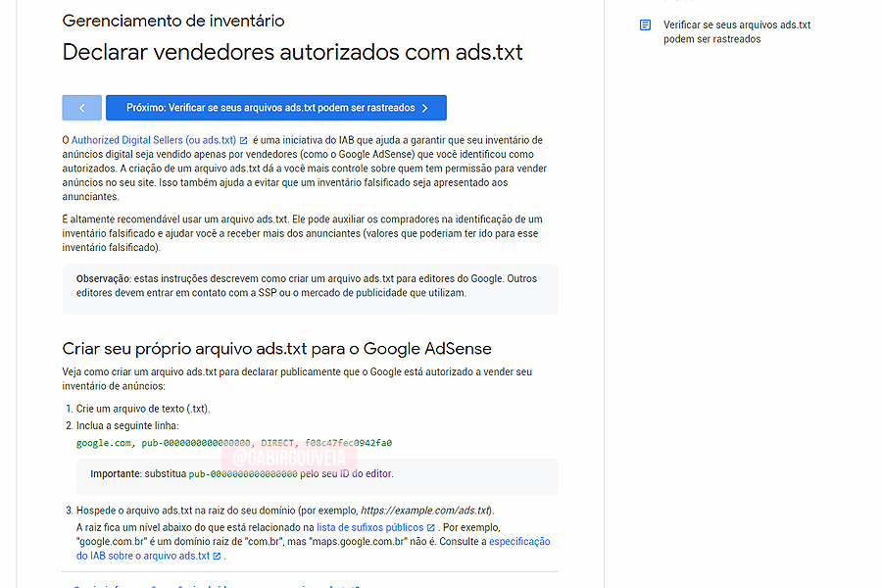Viewport: 882px width, 588px height.
Task: Click the "Observação" note box
Action: point(311,290)
